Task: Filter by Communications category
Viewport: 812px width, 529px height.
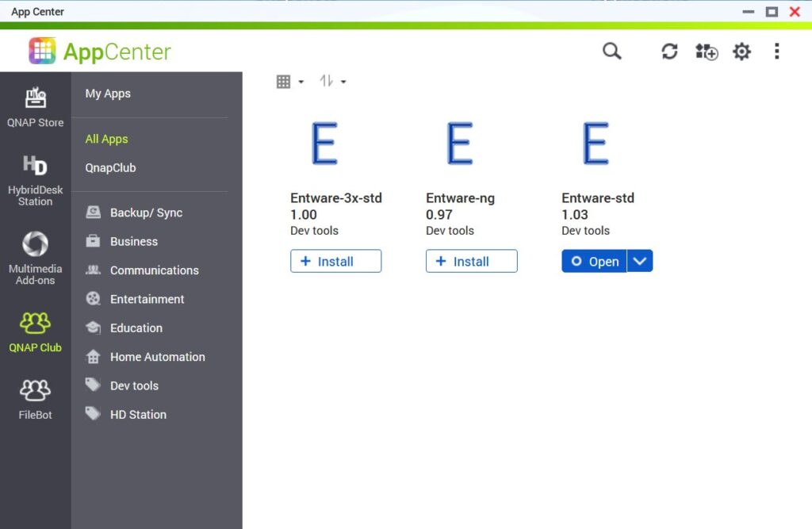Action: click(x=155, y=270)
